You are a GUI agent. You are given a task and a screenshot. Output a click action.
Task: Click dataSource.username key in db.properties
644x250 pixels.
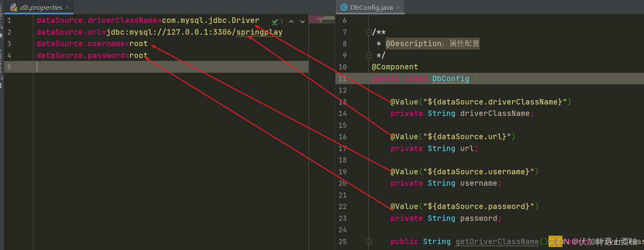(x=81, y=44)
